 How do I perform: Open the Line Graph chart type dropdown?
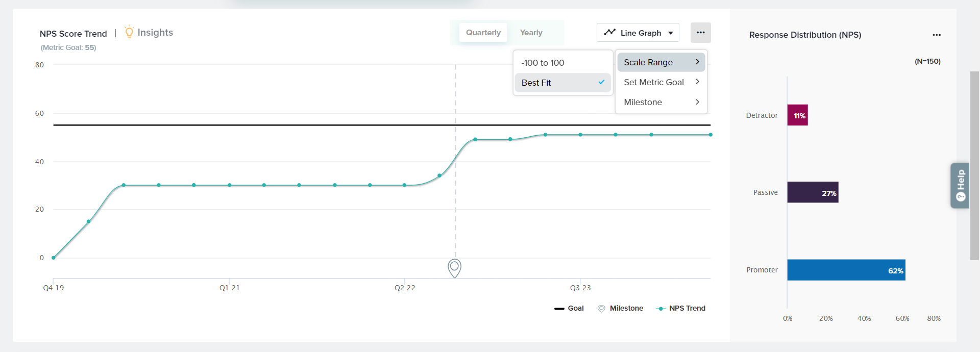click(638, 33)
